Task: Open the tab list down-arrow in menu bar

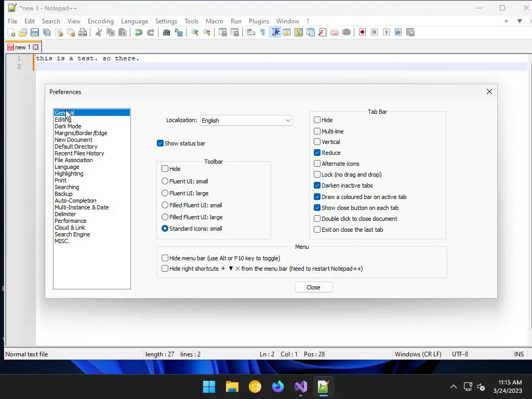Action: 520,21
